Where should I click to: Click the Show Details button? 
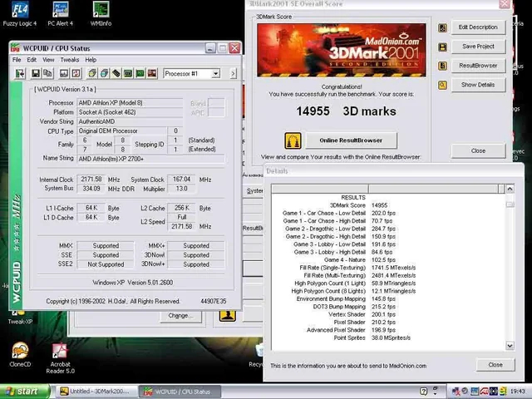[478, 85]
